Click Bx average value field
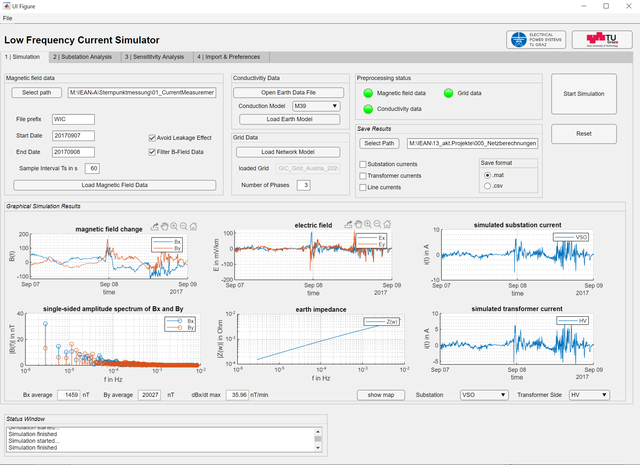 click(69, 395)
